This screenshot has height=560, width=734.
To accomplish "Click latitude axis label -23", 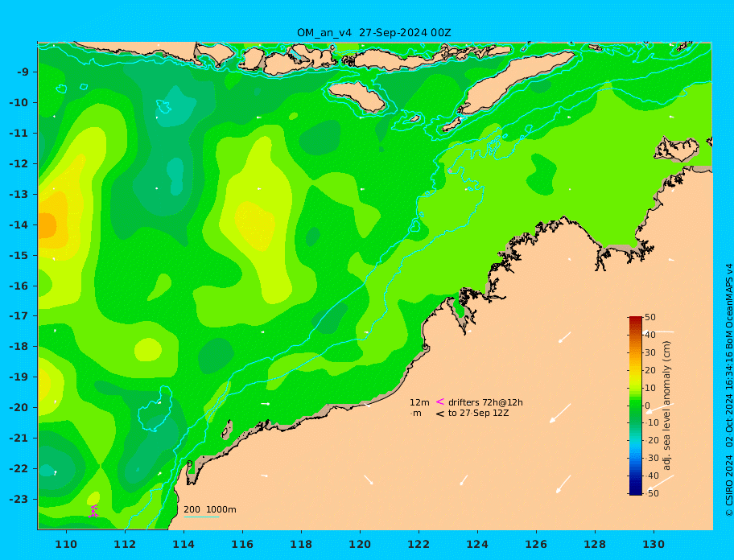I will click(19, 499).
